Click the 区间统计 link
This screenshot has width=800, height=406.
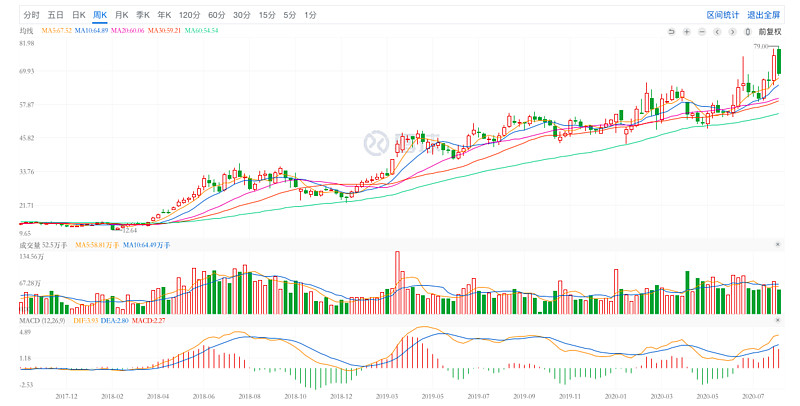click(x=723, y=15)
